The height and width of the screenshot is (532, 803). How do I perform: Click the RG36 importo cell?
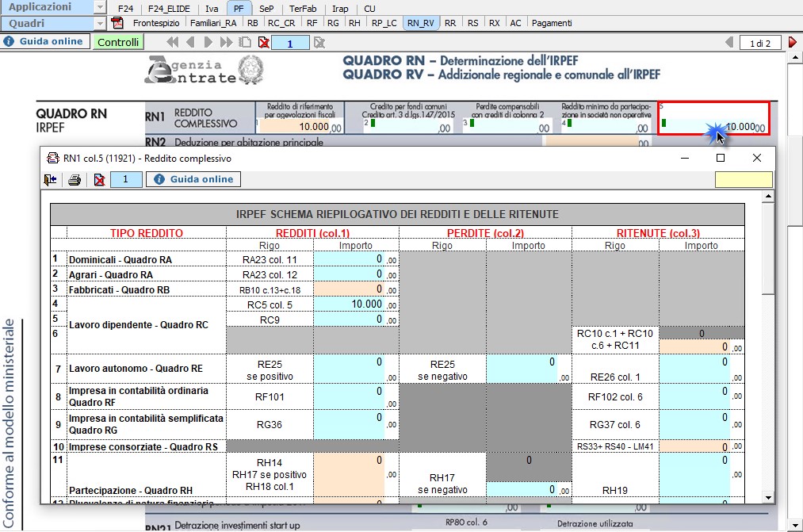349,424
